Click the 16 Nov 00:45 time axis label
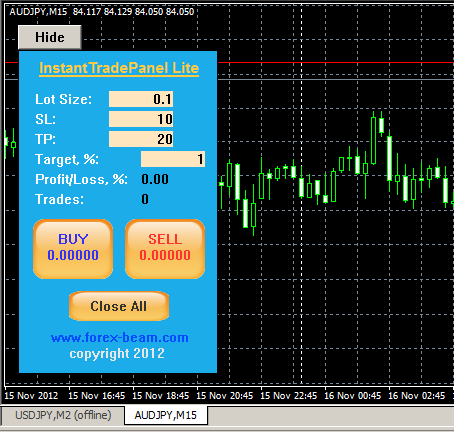Viewport: 454px width, 432px height. pos(352,396)
